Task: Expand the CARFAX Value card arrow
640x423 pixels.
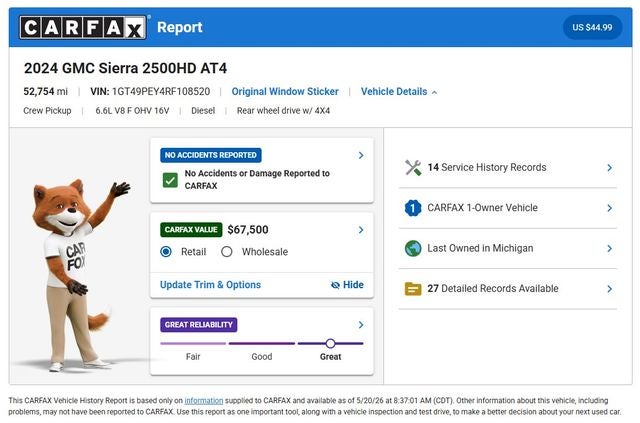Action: (x=361, y=230)
